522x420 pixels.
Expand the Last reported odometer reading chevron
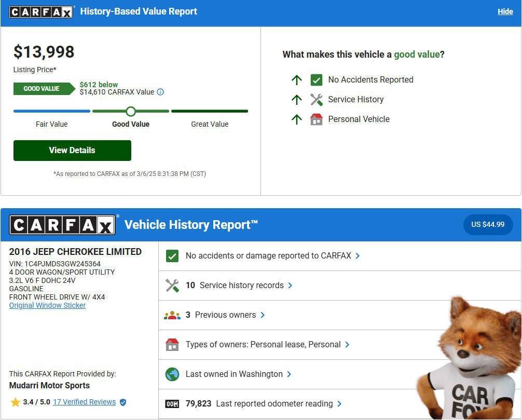(339, 404)
